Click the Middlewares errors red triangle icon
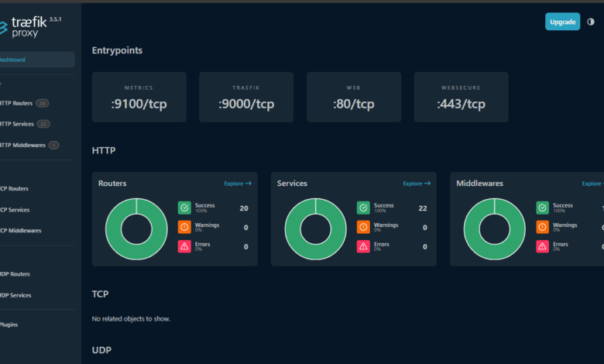 click(542, 246)
